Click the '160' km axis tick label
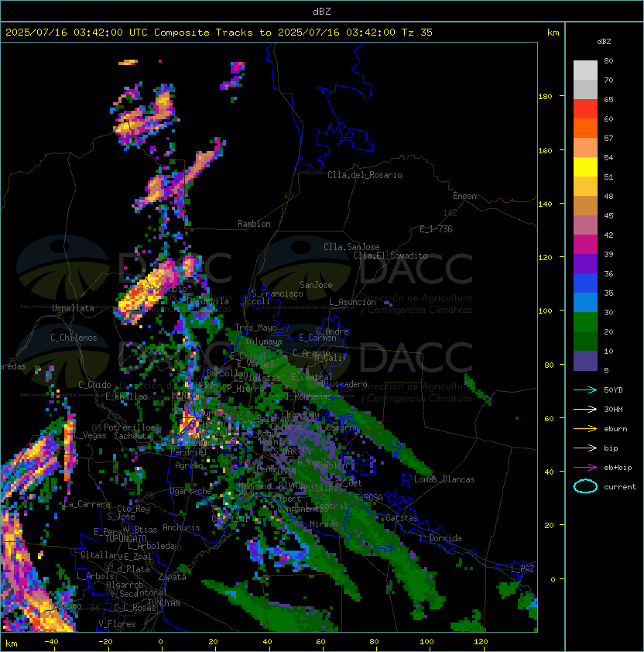The image size is (644, 652). point(545,150)
